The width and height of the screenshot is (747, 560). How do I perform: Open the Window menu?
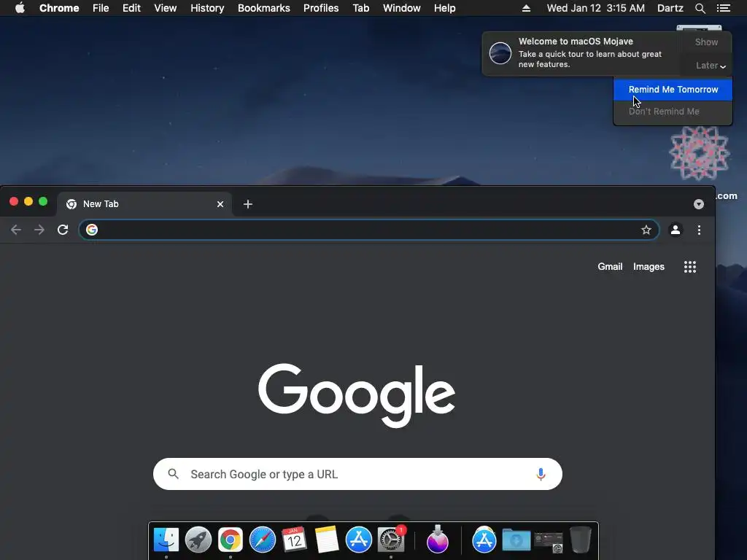pos(402,8)
